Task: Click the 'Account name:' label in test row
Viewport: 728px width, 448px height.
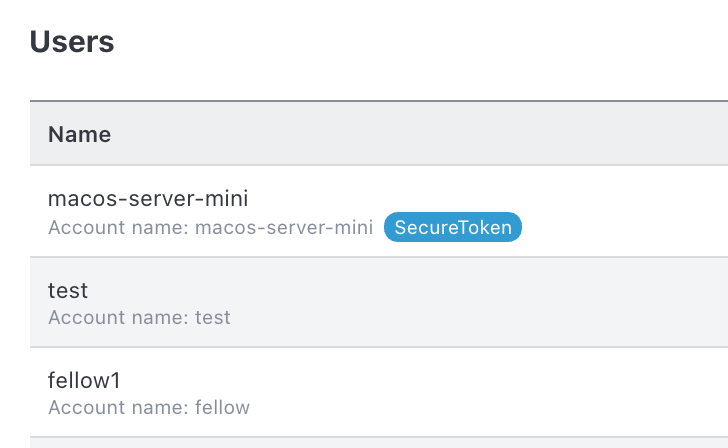Action: 118,318
